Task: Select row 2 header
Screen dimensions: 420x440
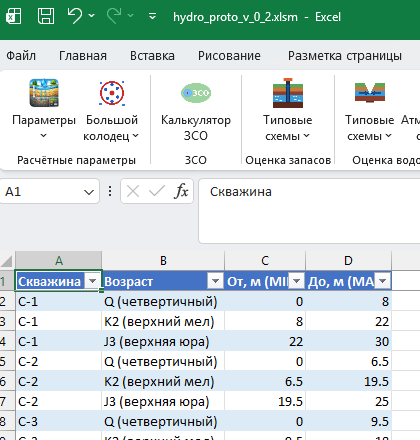Action: click(x=7, y=301)
